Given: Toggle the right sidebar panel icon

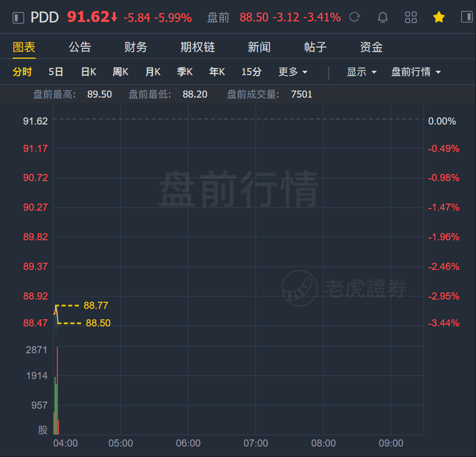Looking at the screenshot, I should tap(467, 16).
